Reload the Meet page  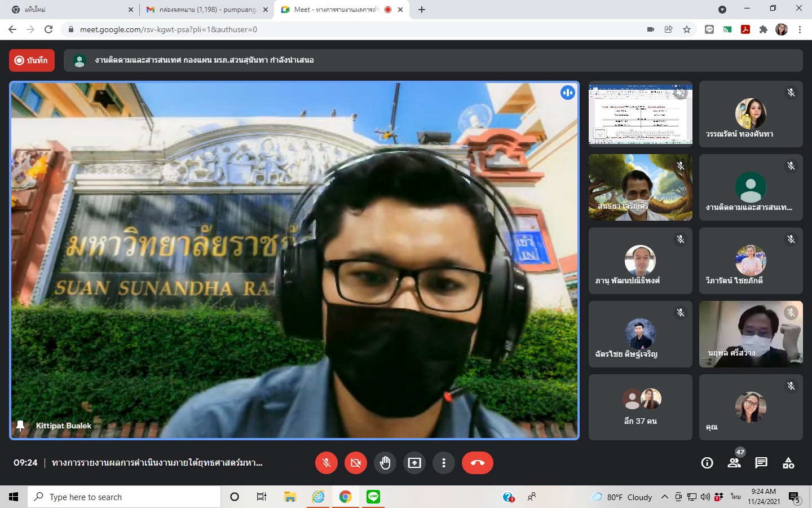click(48, 29)
